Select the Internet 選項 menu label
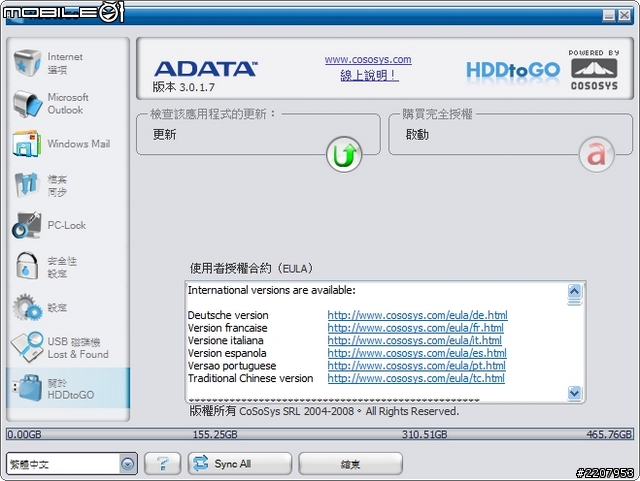This screenshot has width=640, height=481. [65, 63]
